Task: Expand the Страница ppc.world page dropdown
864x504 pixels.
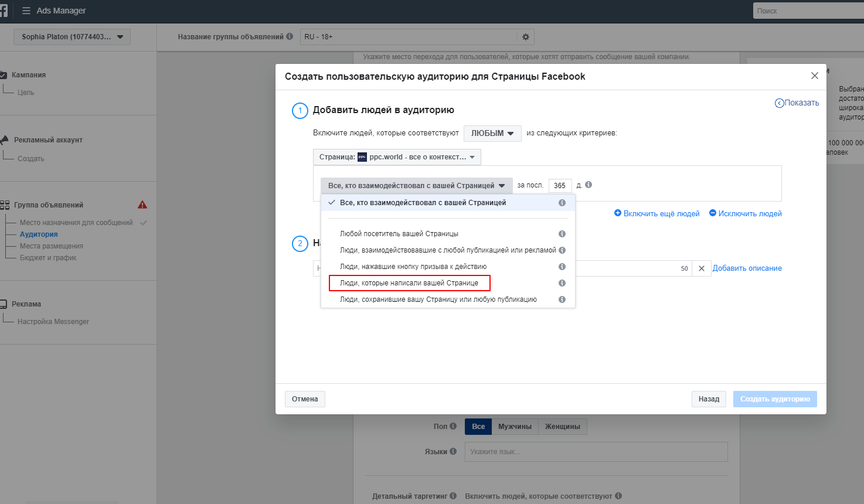Action: (397, 157)
